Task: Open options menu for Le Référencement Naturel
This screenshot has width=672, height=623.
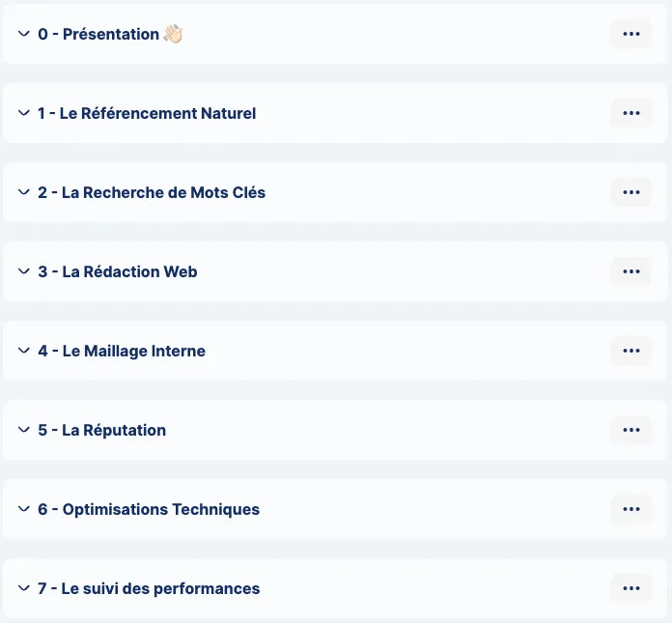Action: [630, 113]
